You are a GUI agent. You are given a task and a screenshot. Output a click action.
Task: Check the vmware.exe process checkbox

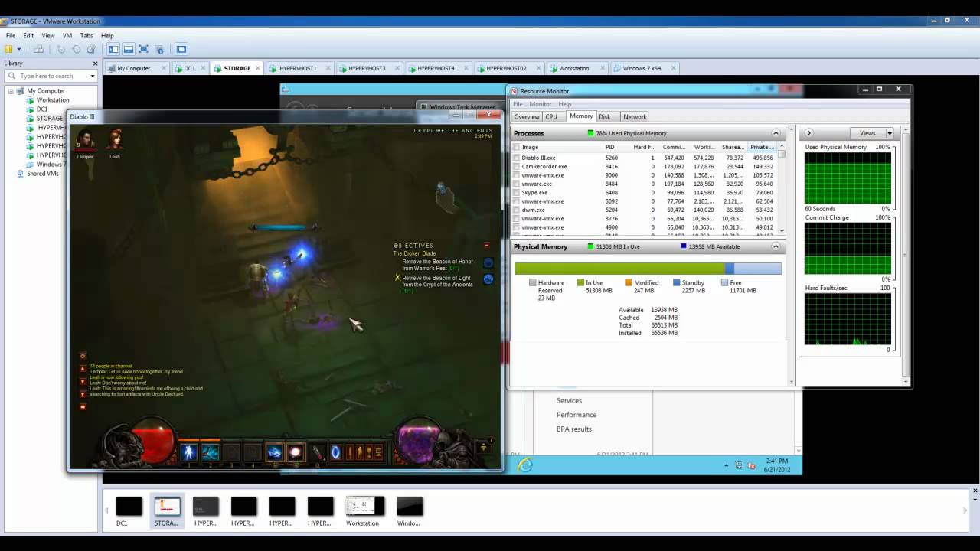[516, 184]
